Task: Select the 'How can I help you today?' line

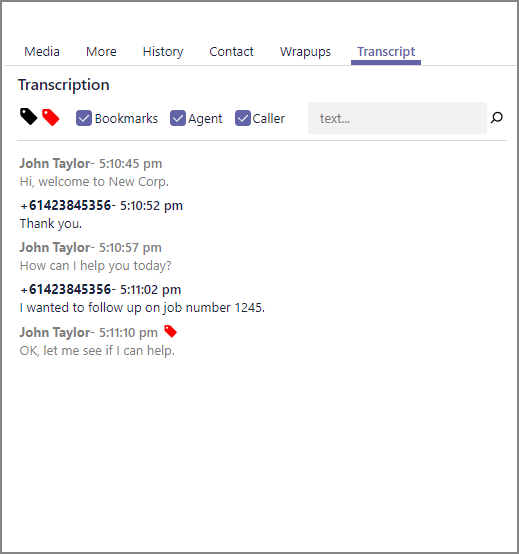Action: (96, 266)
